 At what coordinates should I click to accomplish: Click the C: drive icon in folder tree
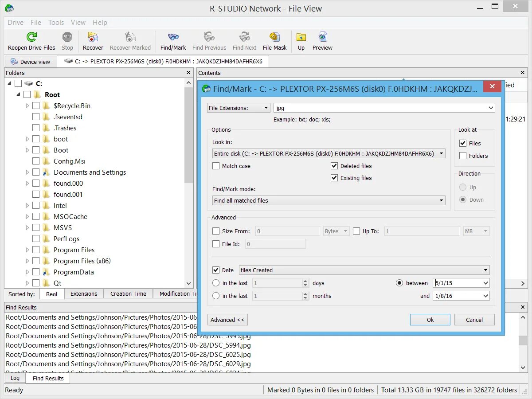[x=29, y=83]
